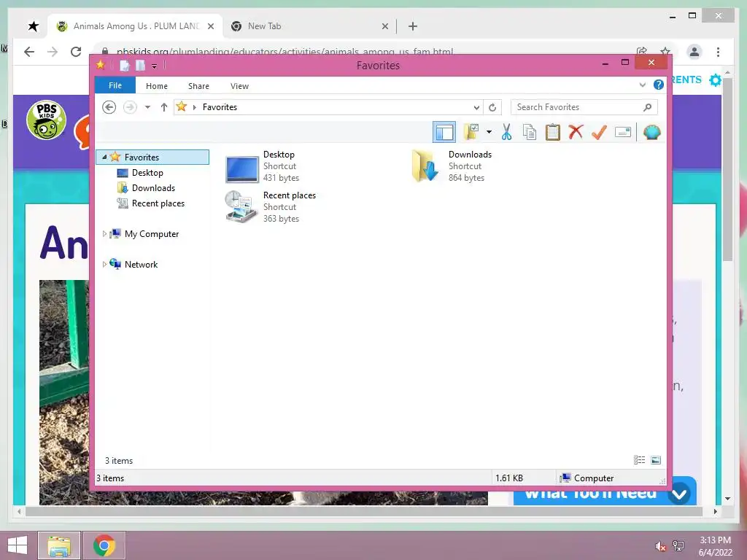Select Desktop in the navigation pane

[147, 173]
